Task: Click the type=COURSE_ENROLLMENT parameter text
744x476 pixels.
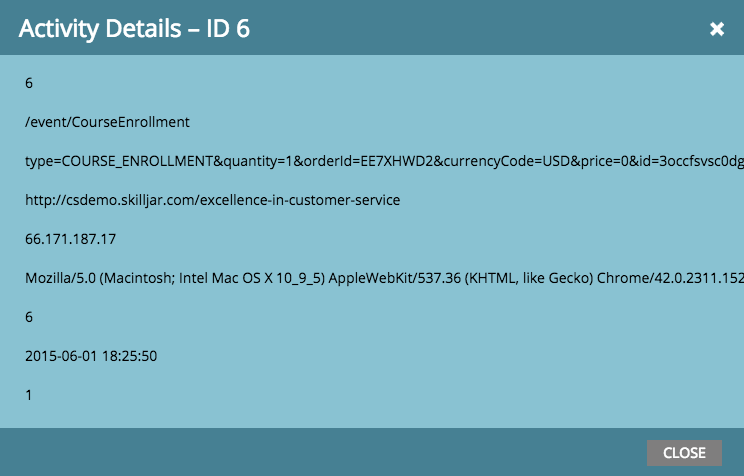Action: (x=119, y=161)
